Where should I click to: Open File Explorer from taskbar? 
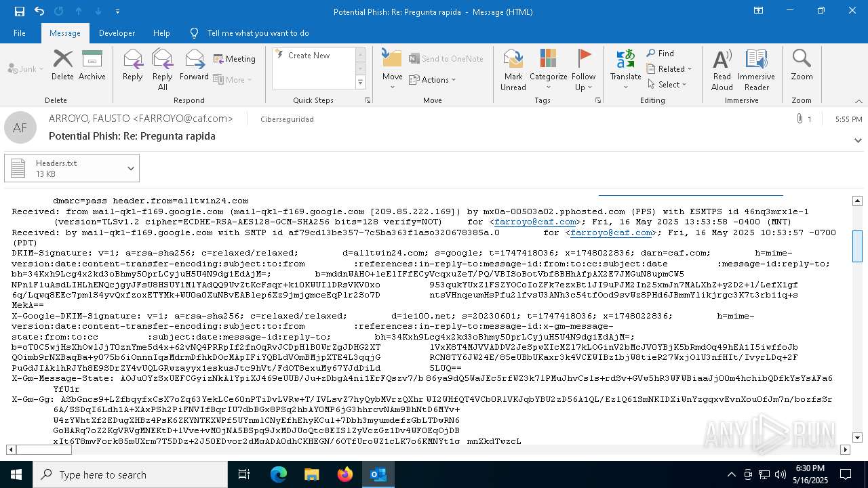click(x=311, y=474)
